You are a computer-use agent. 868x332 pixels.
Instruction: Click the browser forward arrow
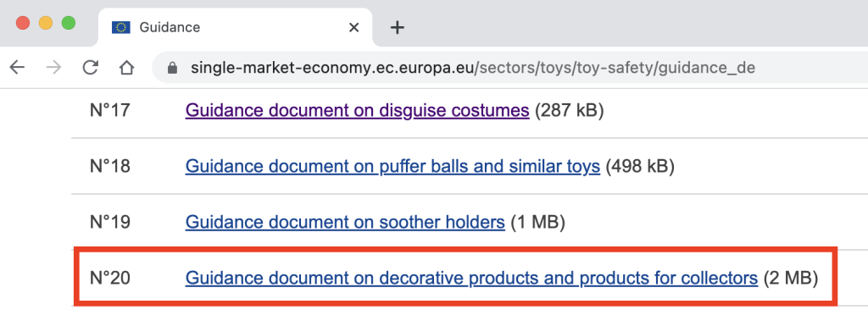click(53, 68)
